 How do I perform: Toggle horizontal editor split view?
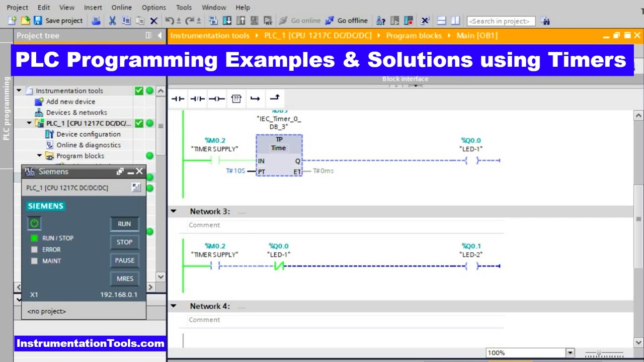click(x=442, y=21)
